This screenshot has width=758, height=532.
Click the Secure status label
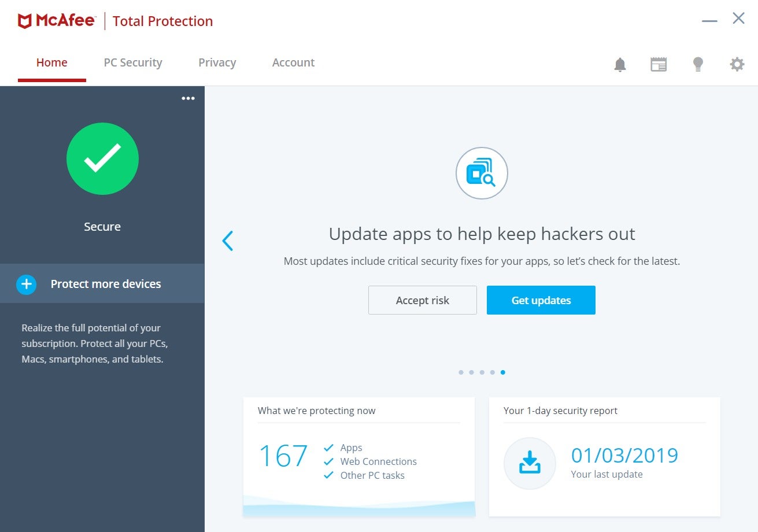(x=102, y=227)
